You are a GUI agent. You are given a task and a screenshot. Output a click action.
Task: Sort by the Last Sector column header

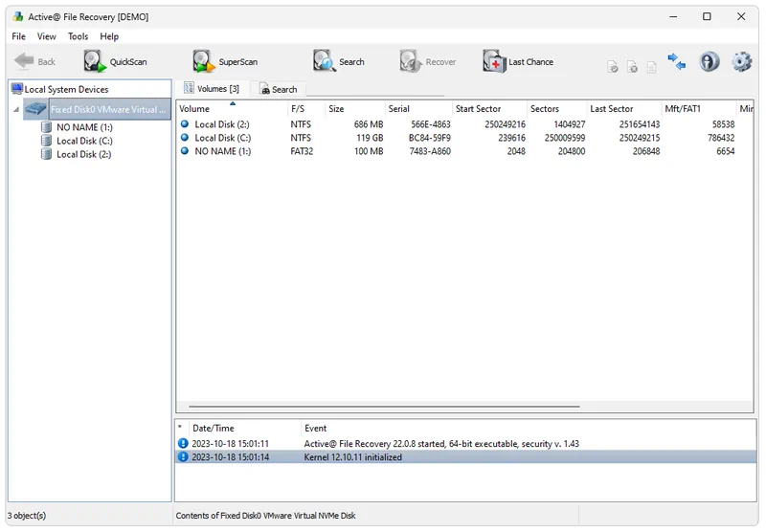[624, 109]
